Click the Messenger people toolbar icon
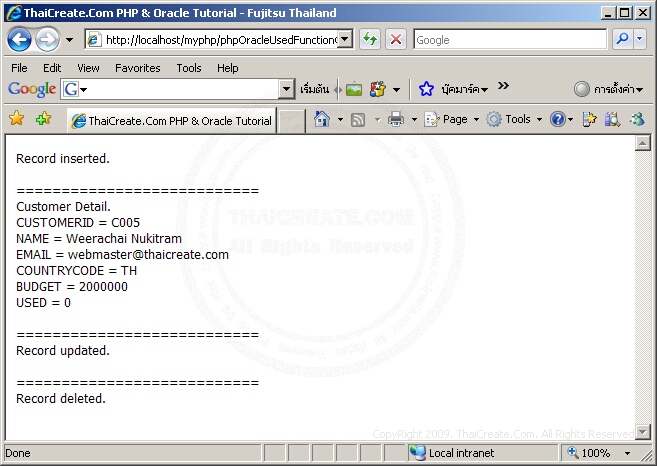Viewport: 657px width, 466px height. click(x=636, y=119)
